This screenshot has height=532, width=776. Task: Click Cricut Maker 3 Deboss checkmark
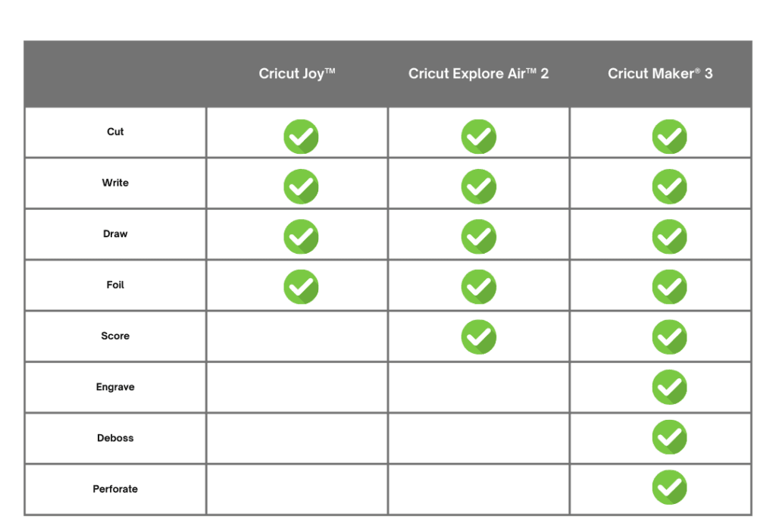click(x=669, y=438)
